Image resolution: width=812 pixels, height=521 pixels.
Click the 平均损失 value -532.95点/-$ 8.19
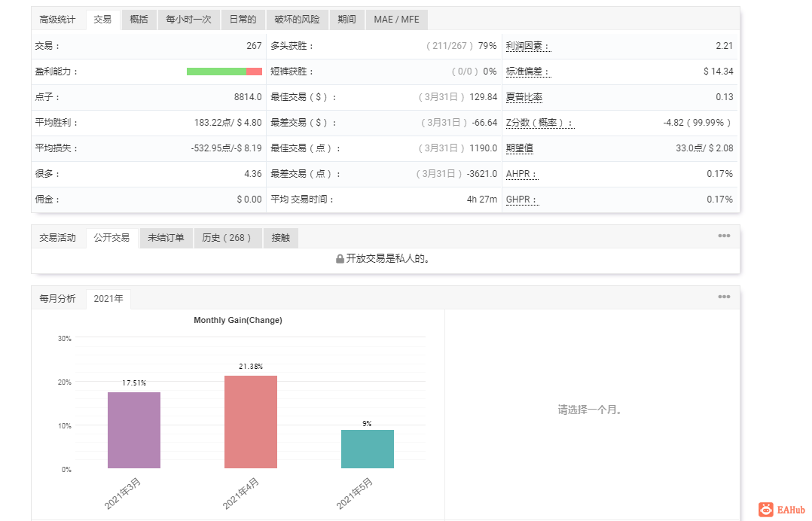coord(226,148)
